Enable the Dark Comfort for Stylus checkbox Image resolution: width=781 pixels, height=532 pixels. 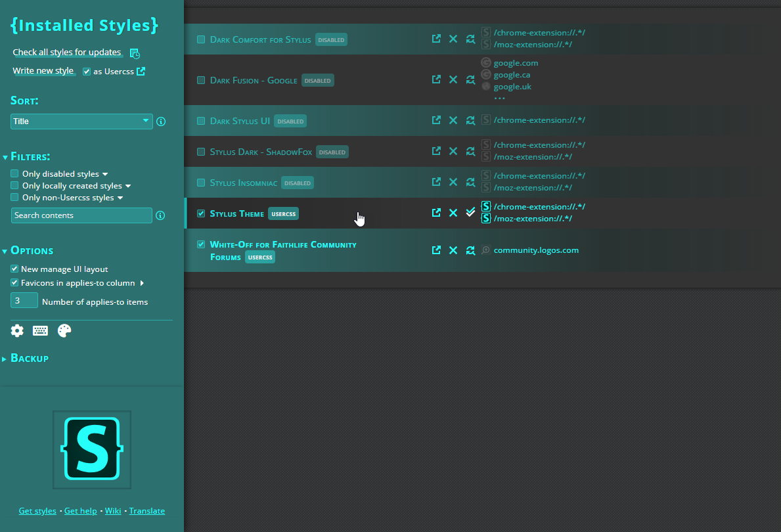(x=201, y=39)
